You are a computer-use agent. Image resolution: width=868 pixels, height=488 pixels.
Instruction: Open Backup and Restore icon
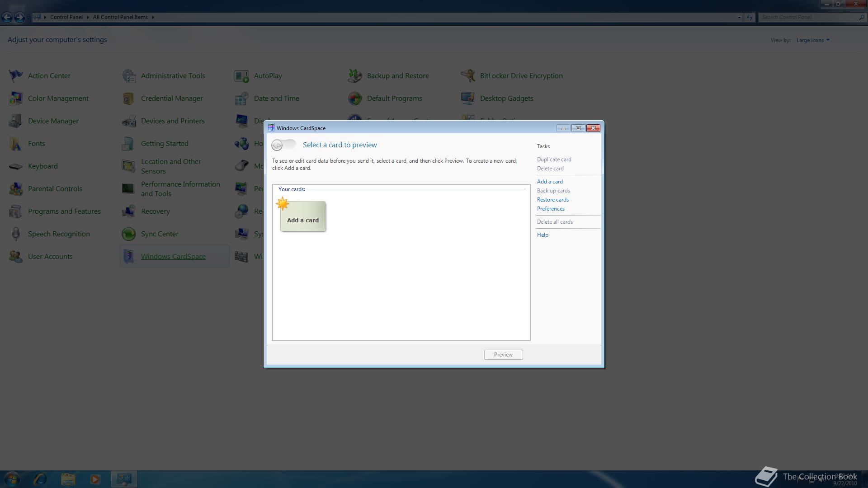[355, 75]
